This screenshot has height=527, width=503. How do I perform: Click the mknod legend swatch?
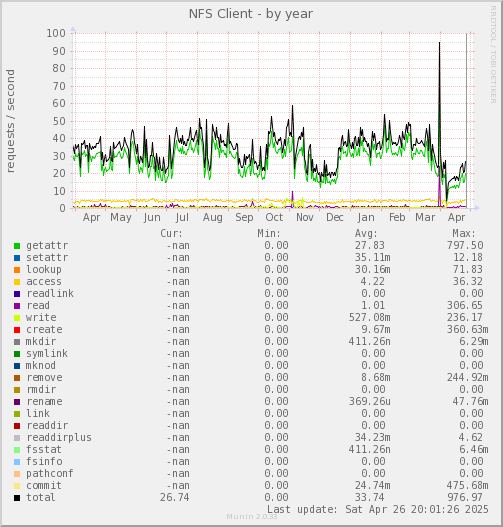coord(17,366)
